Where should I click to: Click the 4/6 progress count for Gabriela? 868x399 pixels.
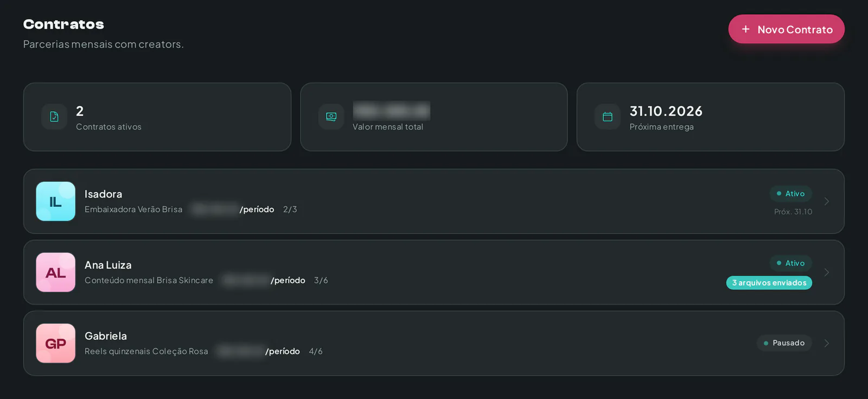pyautogui.click(x=316, y=351)
